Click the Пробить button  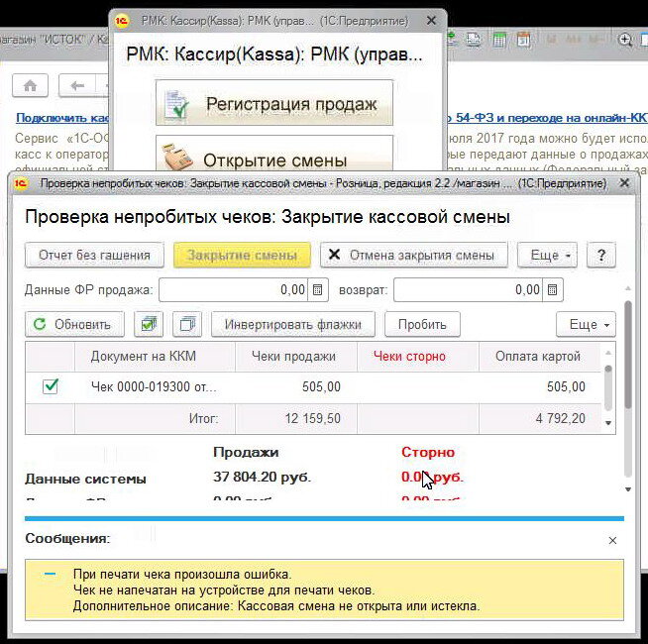tap(422, 325)
